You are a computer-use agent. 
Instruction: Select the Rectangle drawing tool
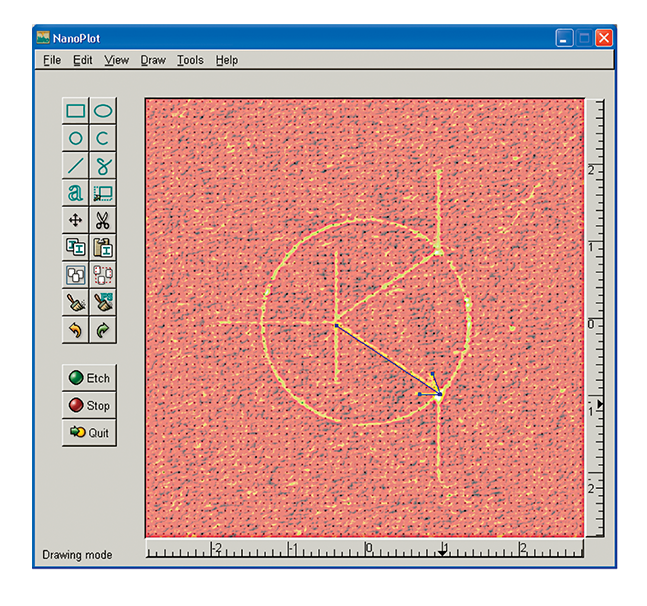[x=76, y=111]
